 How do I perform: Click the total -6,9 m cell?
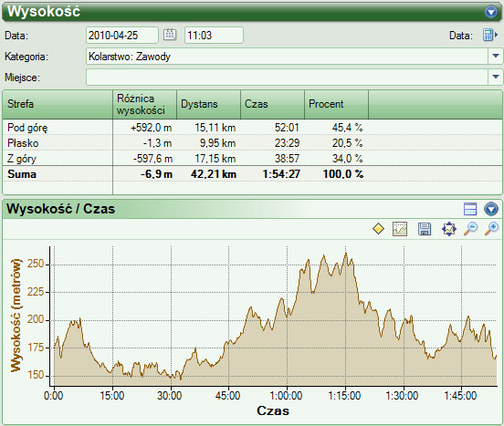[156, 174]
